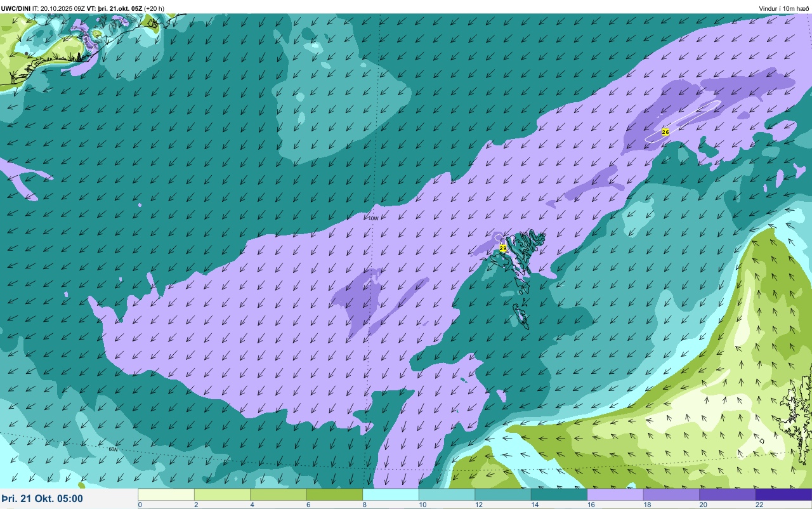Click the "10W" longitude label
This screenshot has height=509, width=812.
(x=374, y=218)
